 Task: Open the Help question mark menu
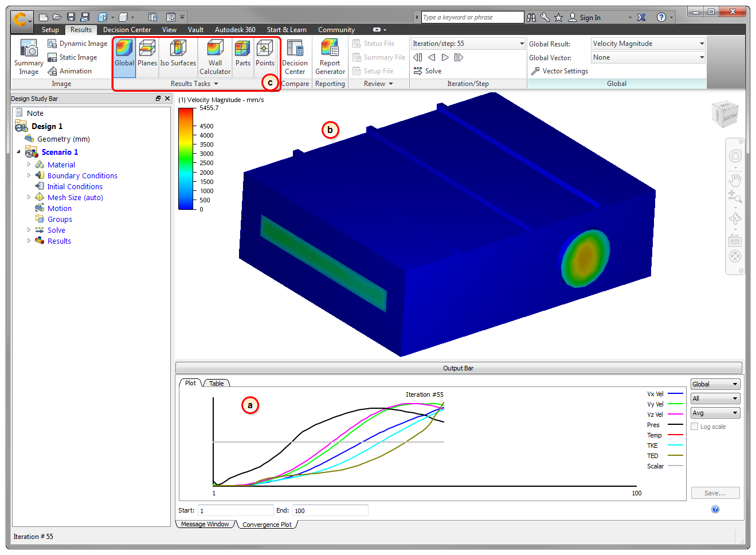tap(661, 18)
